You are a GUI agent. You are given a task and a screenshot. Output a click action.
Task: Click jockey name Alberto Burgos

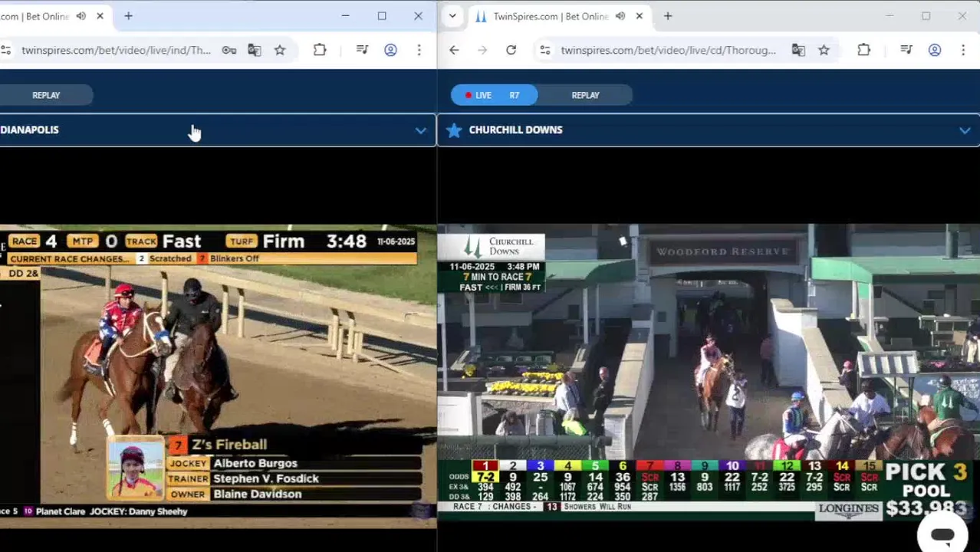pos(255,463)
